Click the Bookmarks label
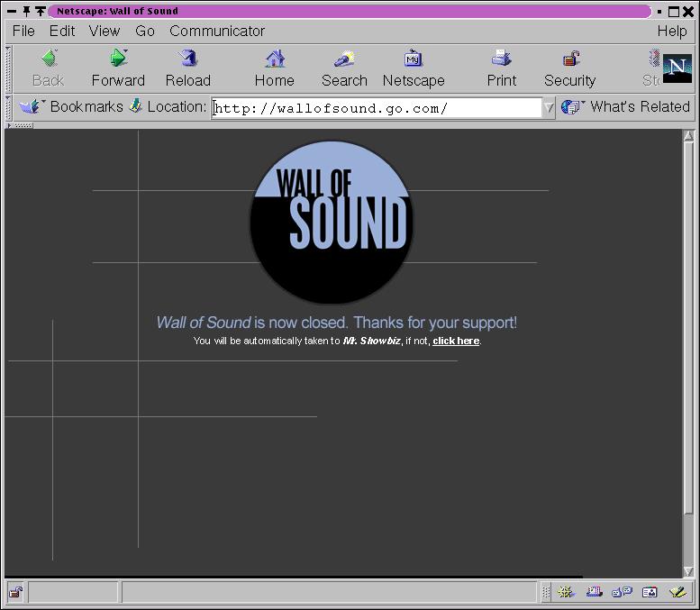The width and height of the screenshot is (700, 610). [x=86, y=106]
